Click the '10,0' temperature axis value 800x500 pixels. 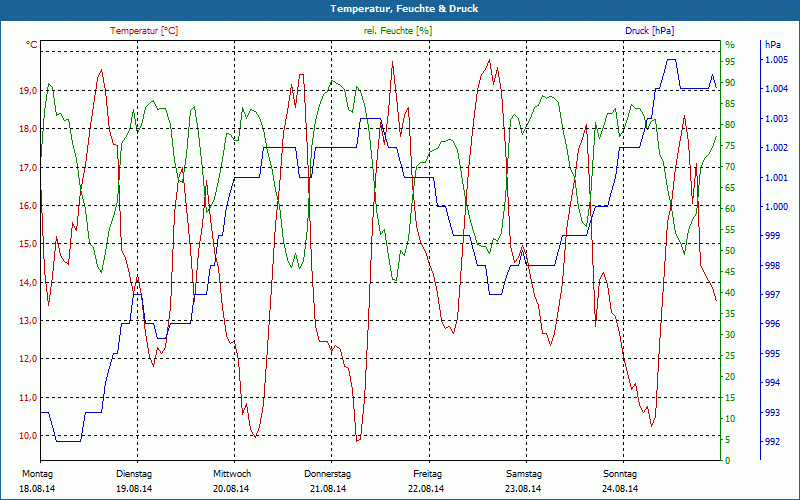[x=29, y=436]
